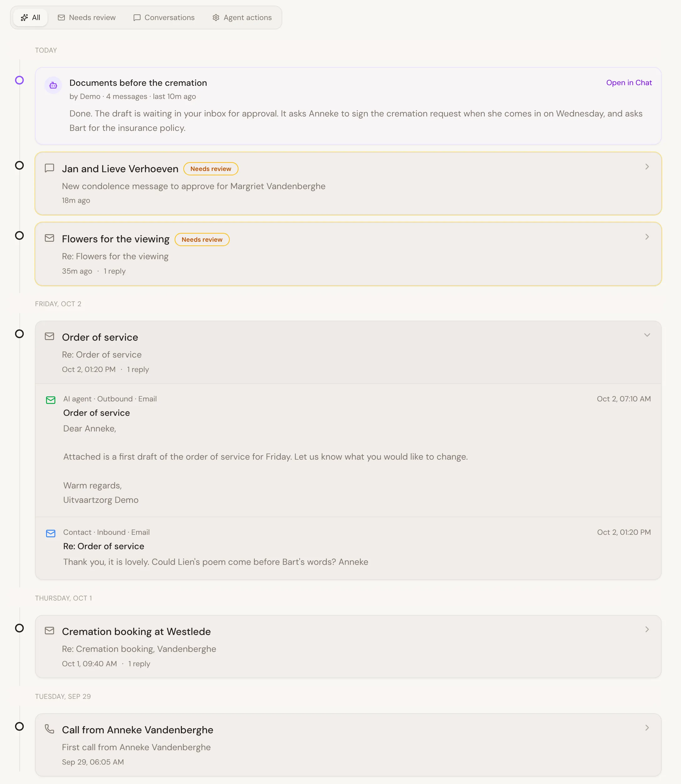Click purple timeline marker for Documents before the cremation

(x=19, y=80)
